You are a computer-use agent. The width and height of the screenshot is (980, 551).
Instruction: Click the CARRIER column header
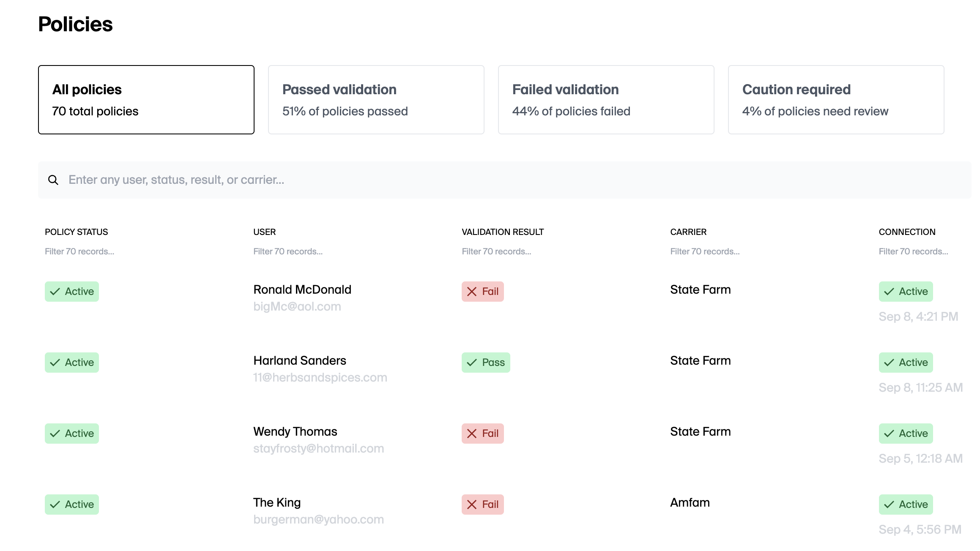688,232
